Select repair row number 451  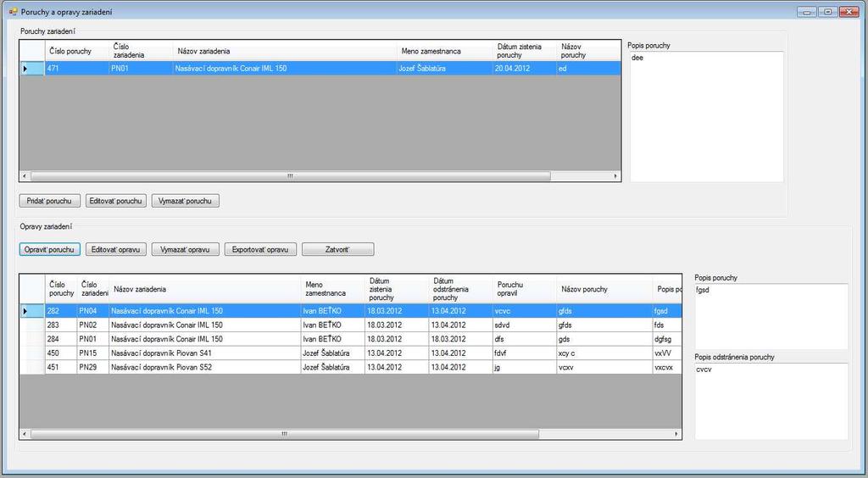pyautogui.click(x=61, y=367)
